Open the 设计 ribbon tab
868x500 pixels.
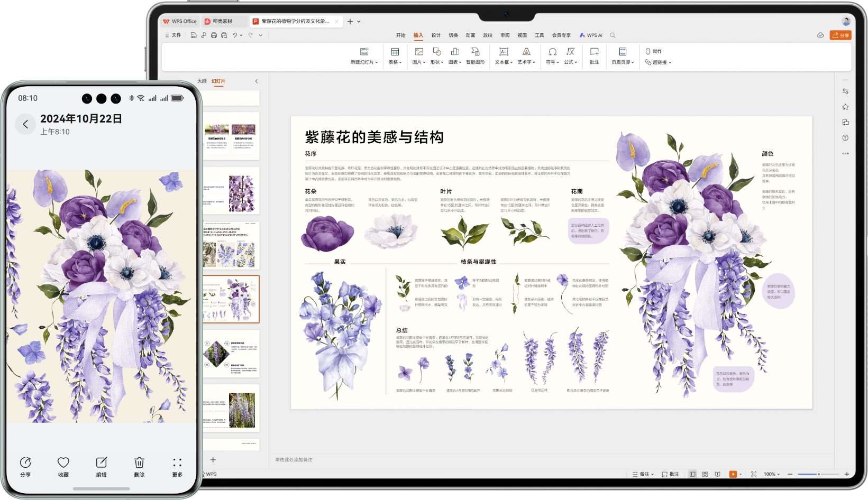click(436, 35)
